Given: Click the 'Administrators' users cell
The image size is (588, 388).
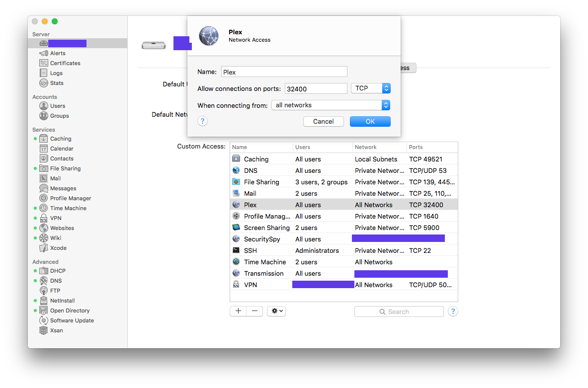Looking at the screenshot, I should click(317, 250).
